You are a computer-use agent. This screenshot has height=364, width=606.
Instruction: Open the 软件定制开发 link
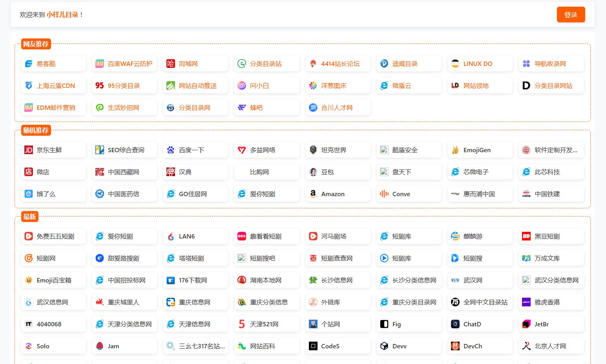[x=556, y=150]
